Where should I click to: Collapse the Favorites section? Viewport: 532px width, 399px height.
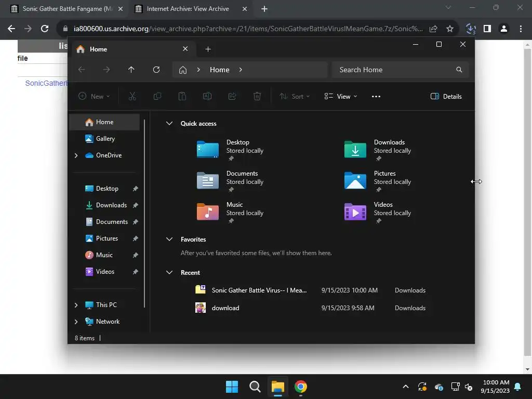tap(169, 239)
